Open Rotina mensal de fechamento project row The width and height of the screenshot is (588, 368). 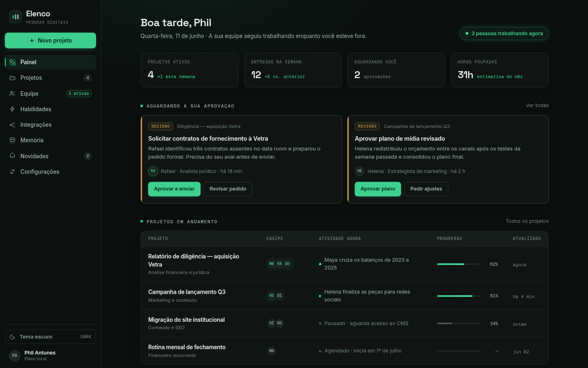coord(345,351)
